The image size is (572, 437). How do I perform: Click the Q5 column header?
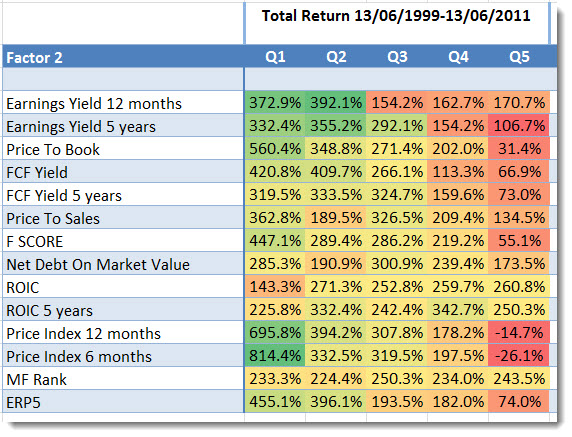[519, 57]
